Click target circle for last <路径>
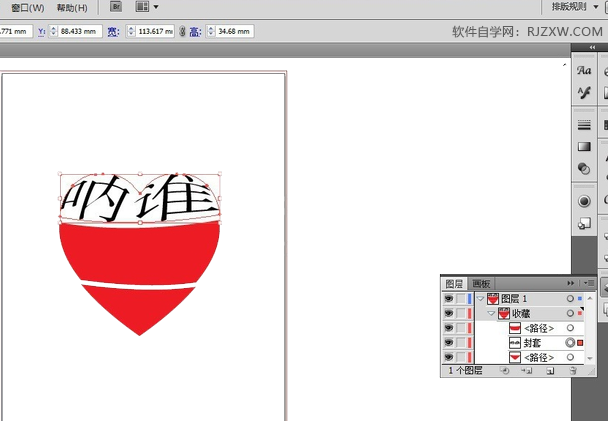This screenshot has width=608, height=421. pos(570,357)
